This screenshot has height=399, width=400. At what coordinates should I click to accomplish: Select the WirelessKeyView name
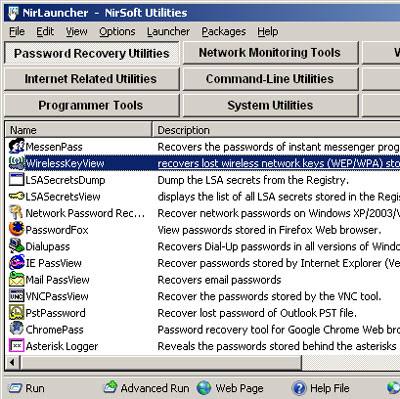point(65,163)
